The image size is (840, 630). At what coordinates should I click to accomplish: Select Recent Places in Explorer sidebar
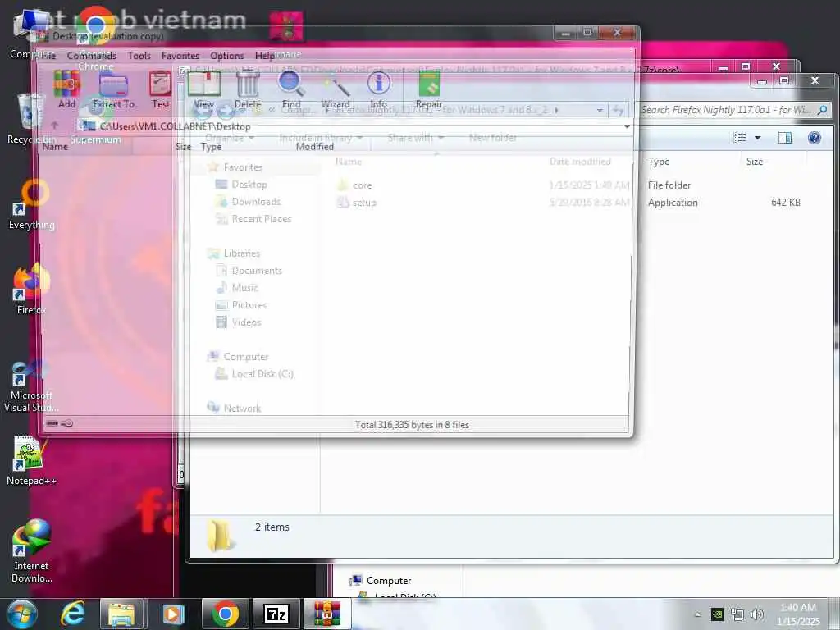pos(253,219)
